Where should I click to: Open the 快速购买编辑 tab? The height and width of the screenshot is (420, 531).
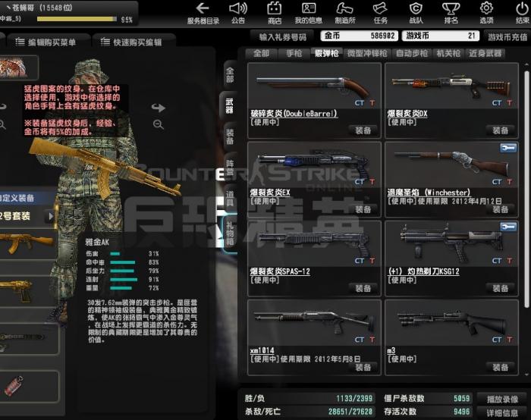pyautogui.click(x=133, y=42)
